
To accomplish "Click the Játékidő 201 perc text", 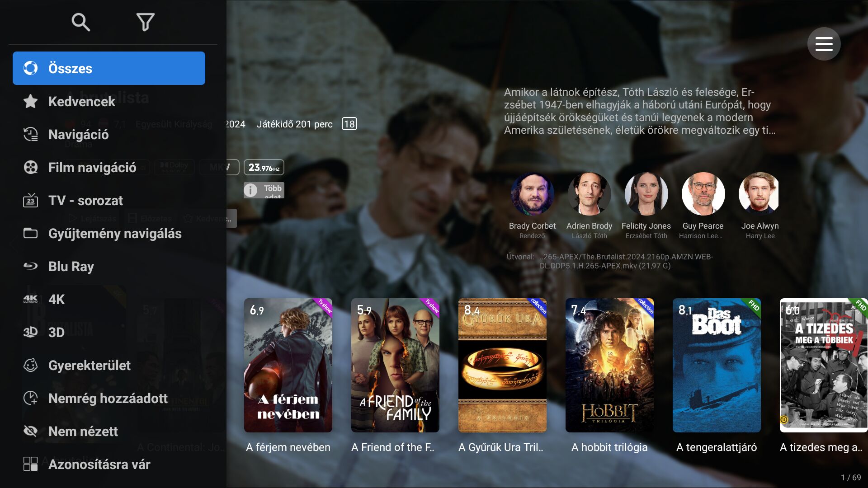I will [x=295, y=124].
